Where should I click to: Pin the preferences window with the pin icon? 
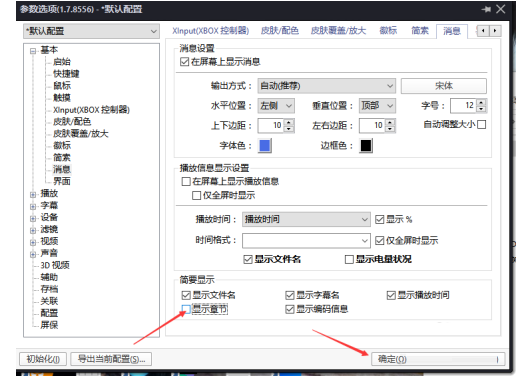coord(486,9)
